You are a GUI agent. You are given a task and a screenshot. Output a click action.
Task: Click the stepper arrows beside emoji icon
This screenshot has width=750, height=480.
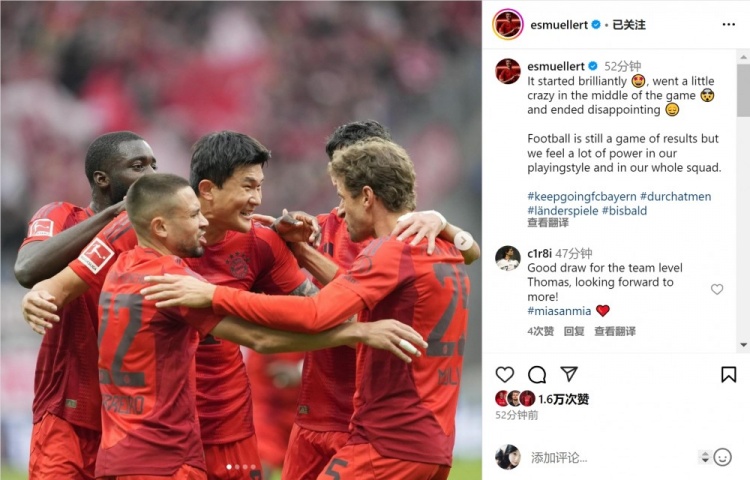[x=704, y=457]
